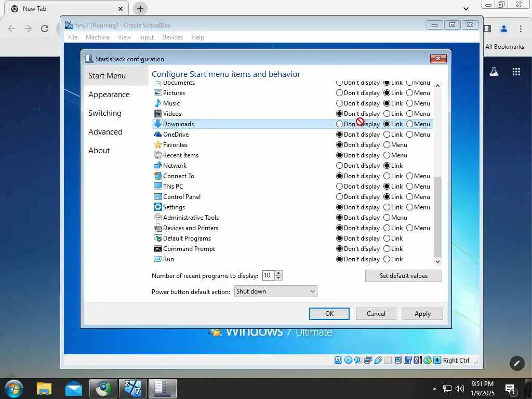Click the OK button
The width and height of the screenshot is (532, 399).
pos(329,313)
